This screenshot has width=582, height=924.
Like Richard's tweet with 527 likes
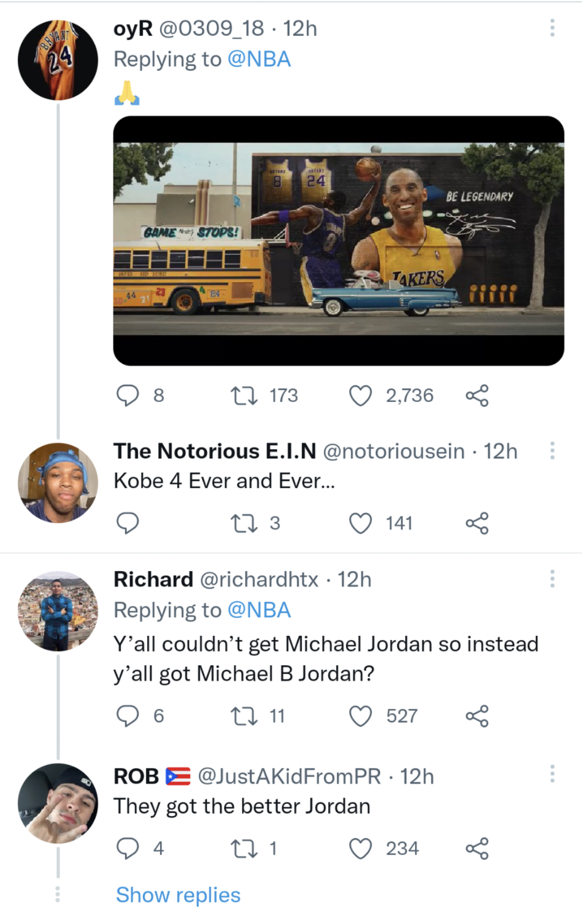tap(360, 716)
